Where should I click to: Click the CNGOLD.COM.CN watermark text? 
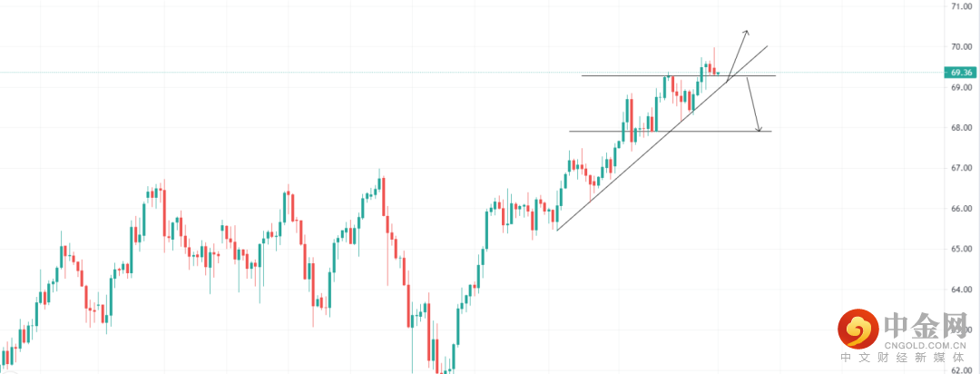tap(926, 345)
